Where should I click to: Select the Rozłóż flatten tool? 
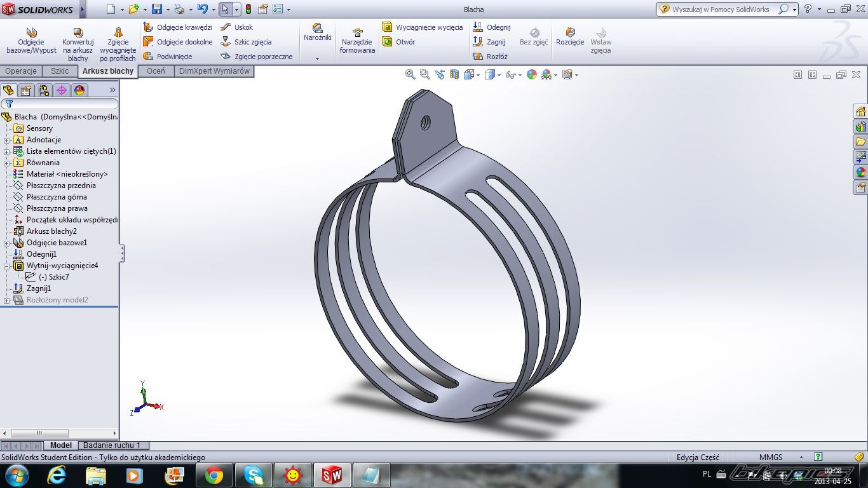point(490,57)
